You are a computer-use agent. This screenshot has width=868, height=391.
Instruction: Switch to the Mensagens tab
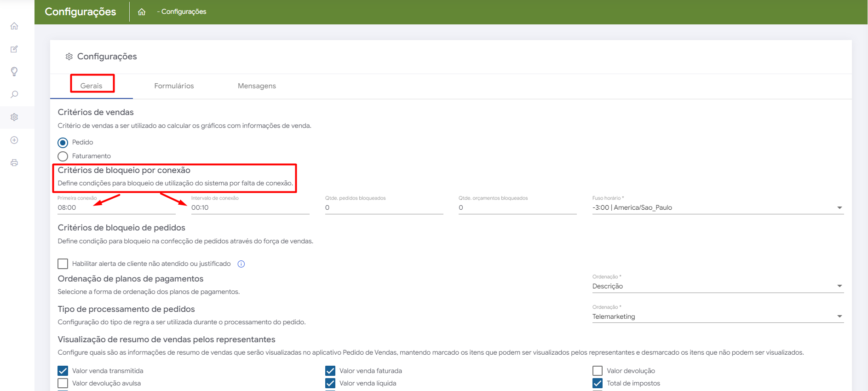(257, 86)
